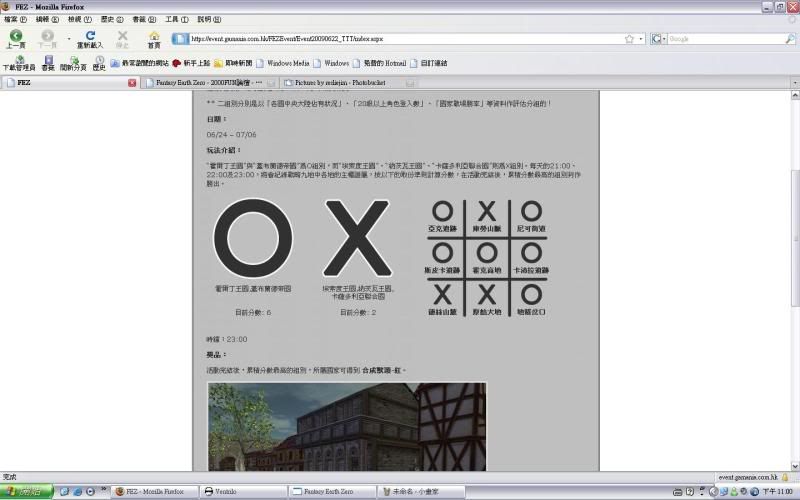800x500 pixels.
Task: Open the URL history dropdown arrow
Action: [640, 39]
